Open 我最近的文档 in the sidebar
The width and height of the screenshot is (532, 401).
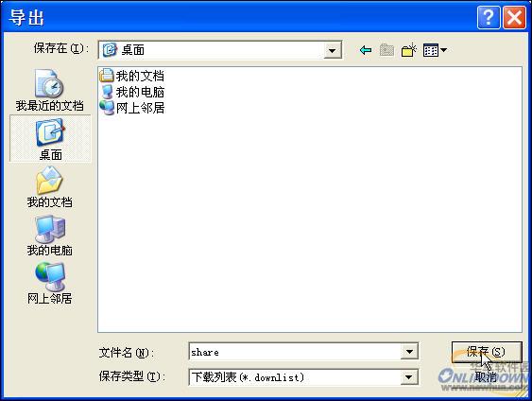[x=49, y=90]
